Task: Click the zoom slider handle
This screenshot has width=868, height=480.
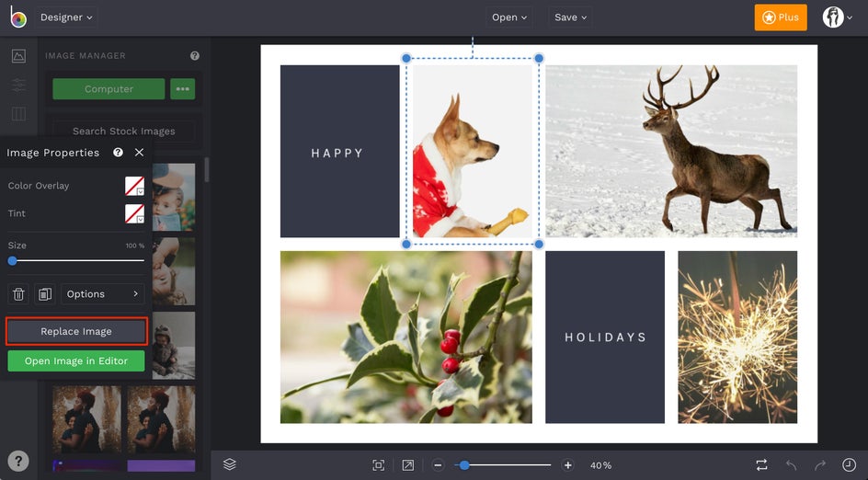Action: click(x=464, y=465)
